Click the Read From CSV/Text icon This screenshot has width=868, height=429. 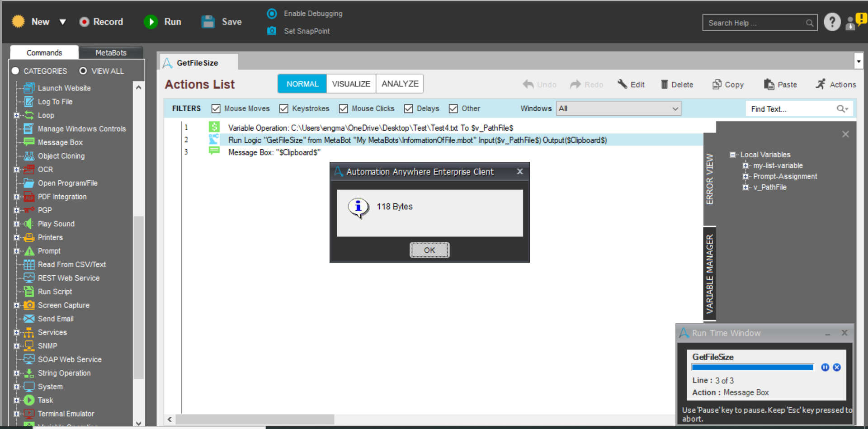click(x=29, y=264)
